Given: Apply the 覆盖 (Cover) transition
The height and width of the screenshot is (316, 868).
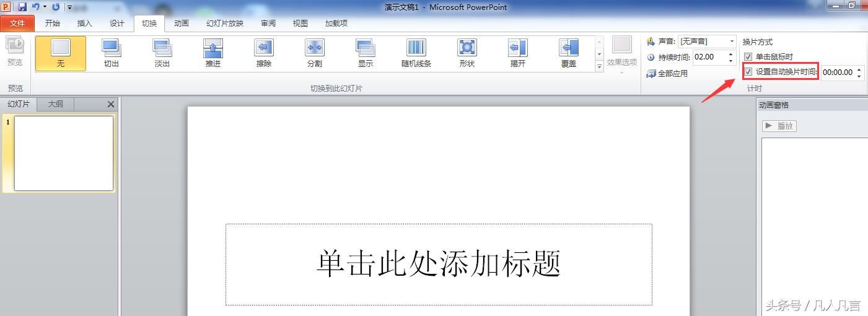Looking at the screenshot, I should point(569,53).
